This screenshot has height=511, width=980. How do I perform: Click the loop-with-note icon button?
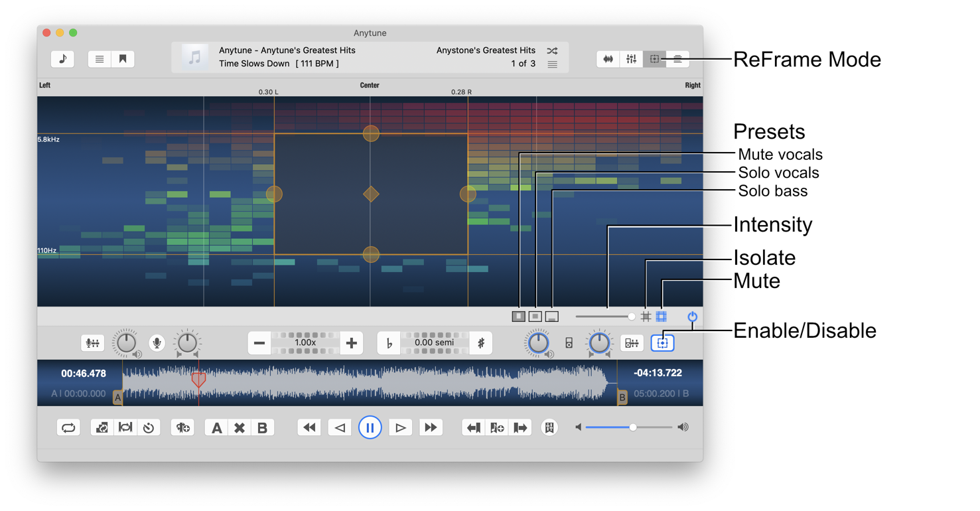(x=102, y=428)
